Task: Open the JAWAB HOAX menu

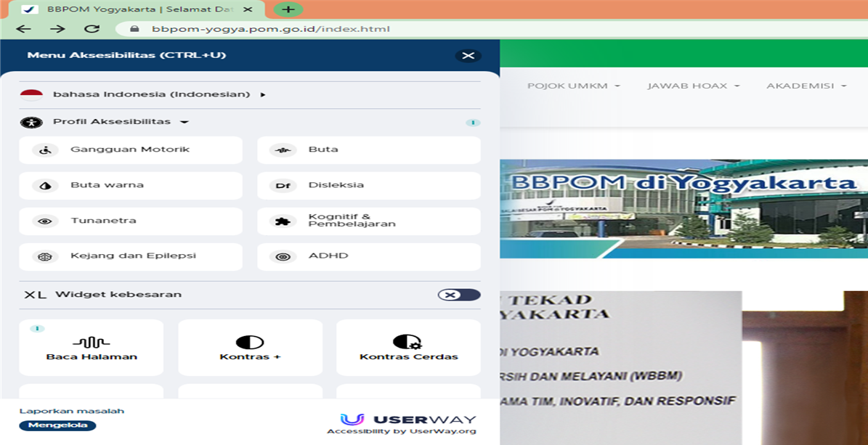Action: [x=693, y=86]
